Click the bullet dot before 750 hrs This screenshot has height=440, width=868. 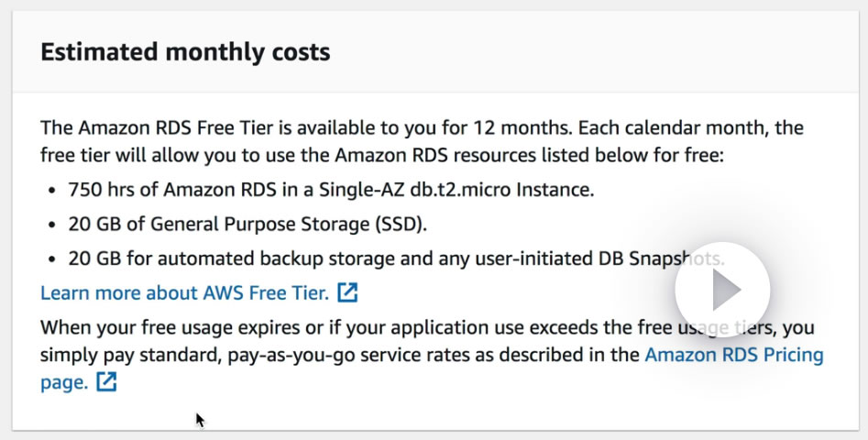50,192
